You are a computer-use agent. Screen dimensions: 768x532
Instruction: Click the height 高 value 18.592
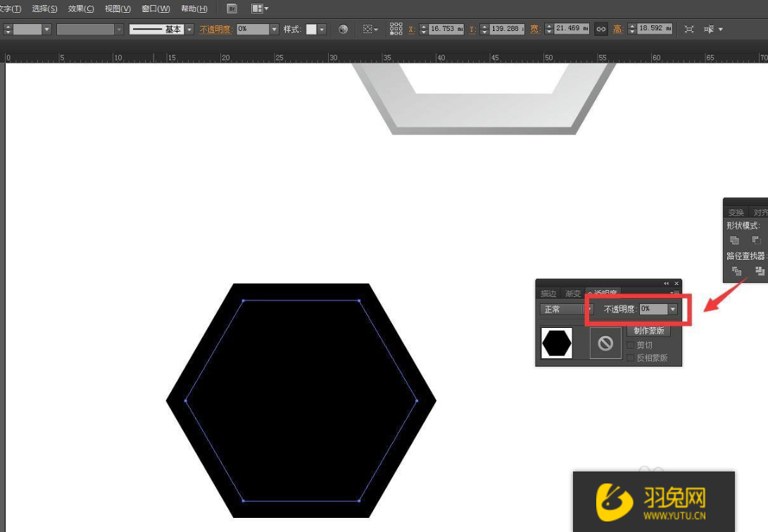tap(655, 29)
